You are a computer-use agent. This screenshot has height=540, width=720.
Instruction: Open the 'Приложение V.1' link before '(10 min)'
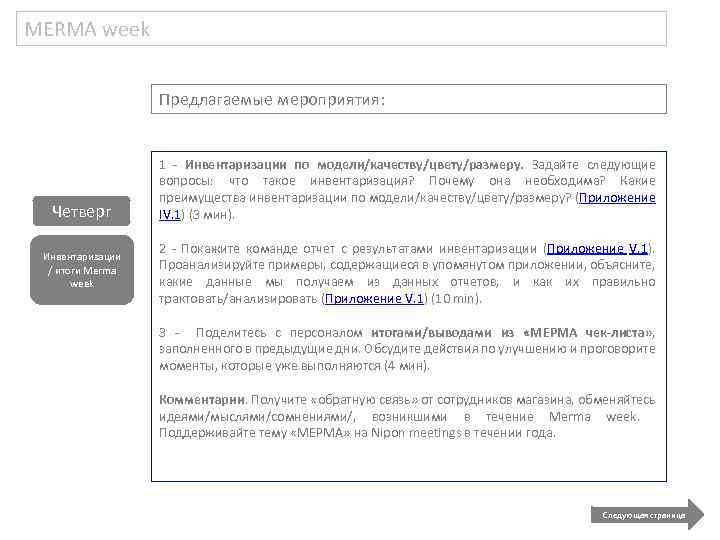click(374, 298)
